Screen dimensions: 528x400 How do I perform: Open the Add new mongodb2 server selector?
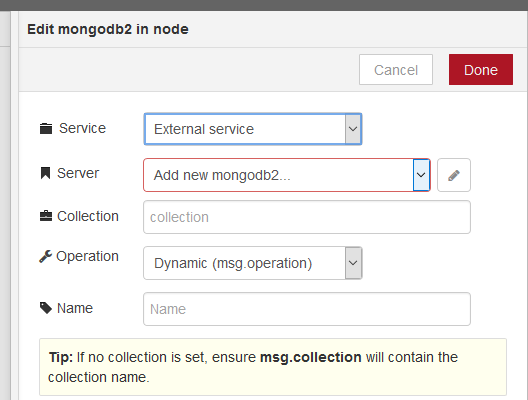[x=287, y=175]
